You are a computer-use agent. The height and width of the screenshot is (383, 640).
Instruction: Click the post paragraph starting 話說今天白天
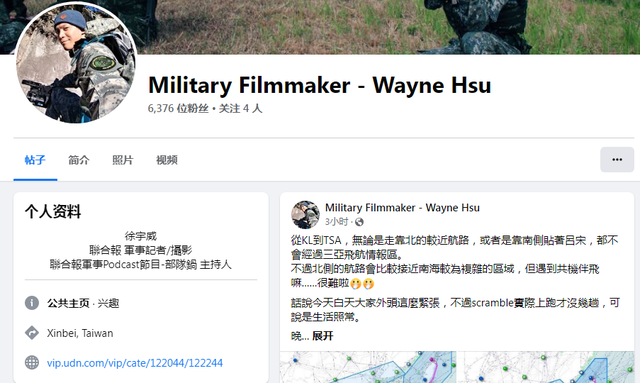(455, 310)
